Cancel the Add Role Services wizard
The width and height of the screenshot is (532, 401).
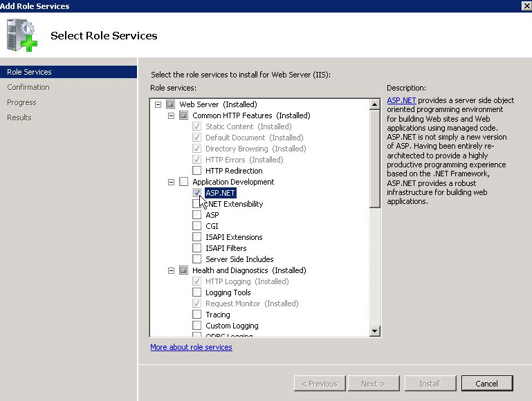(487, 384)
